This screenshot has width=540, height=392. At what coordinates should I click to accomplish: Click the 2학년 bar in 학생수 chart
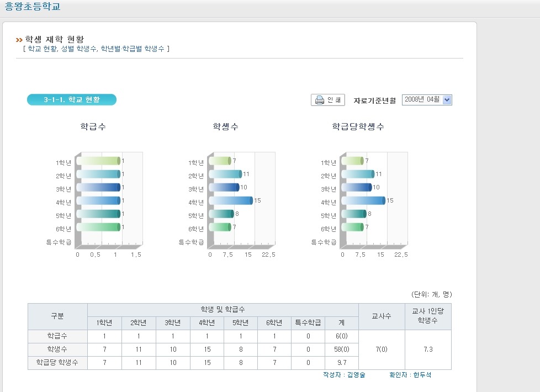pyautogui.click(x=226, y=174)
